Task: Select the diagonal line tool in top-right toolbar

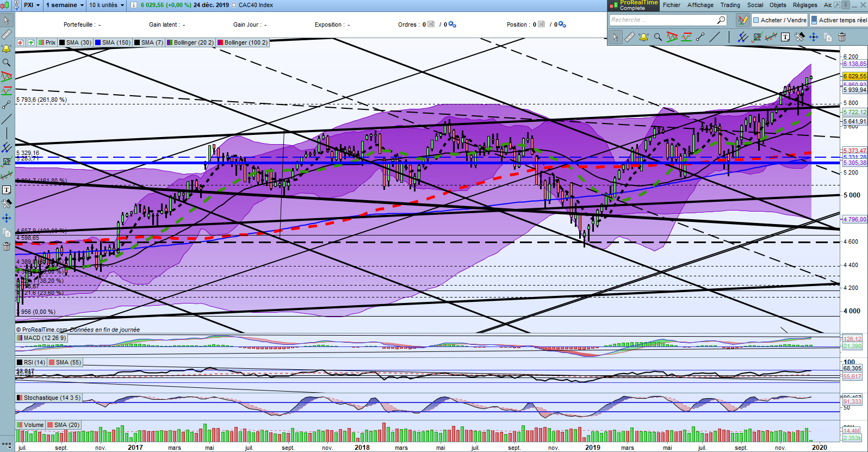Action: pos(715,37)
